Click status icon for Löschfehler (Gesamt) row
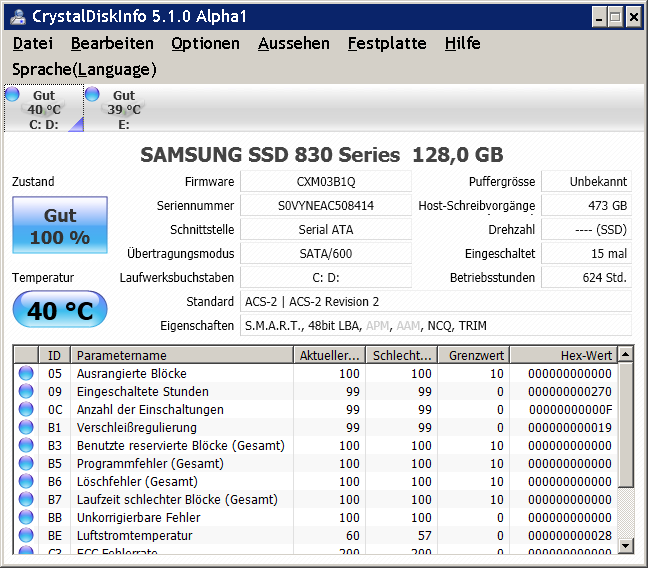 [26, 481]
